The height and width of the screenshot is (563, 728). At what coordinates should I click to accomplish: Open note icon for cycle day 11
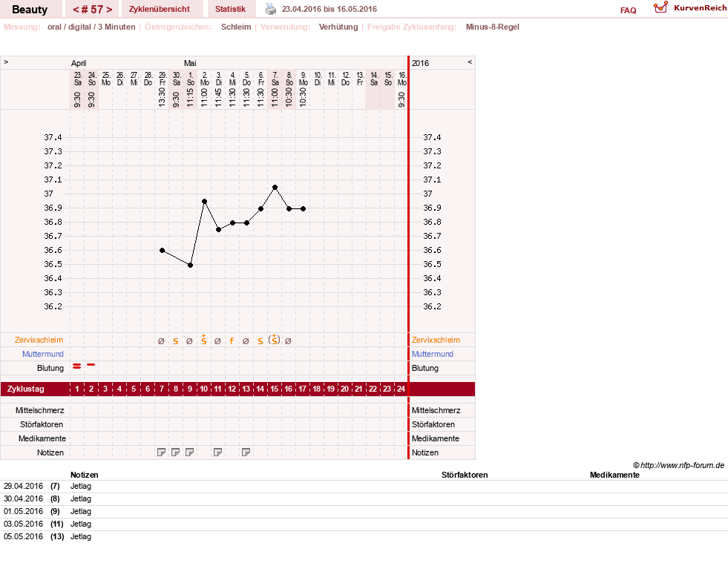coord(217,452)
